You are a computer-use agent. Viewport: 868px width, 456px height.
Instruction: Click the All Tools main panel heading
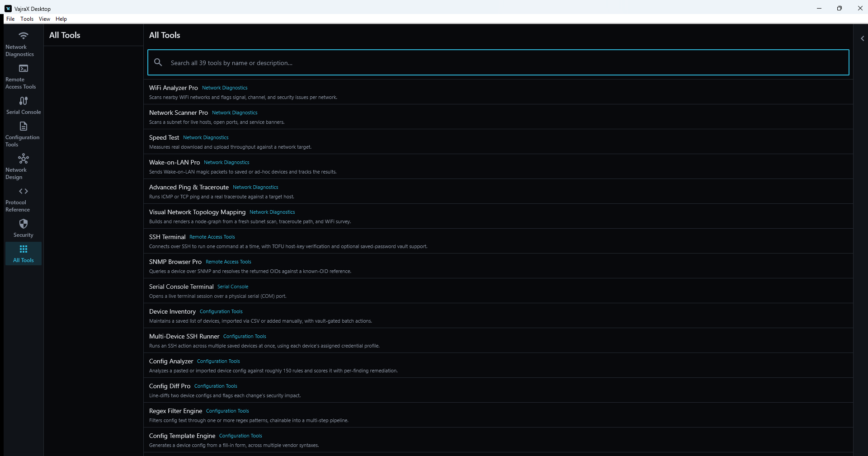pyautogui.click(x=165, y=35)
